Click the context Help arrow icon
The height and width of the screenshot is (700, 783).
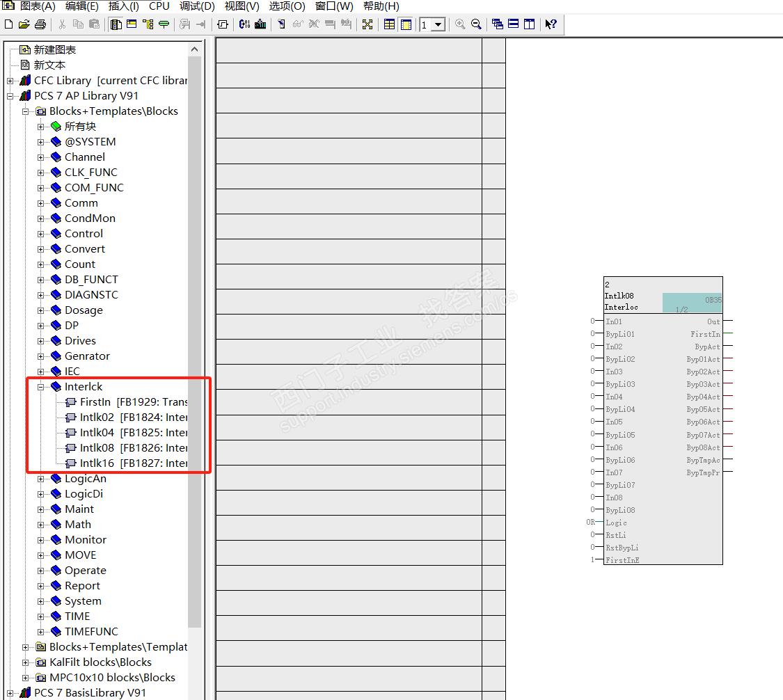[x=551, y=24]
